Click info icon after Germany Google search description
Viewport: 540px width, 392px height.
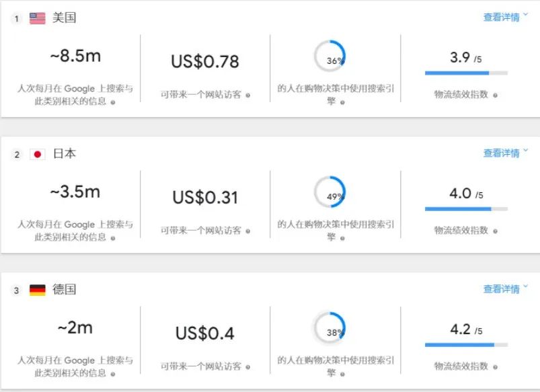(x=112, y=374)
